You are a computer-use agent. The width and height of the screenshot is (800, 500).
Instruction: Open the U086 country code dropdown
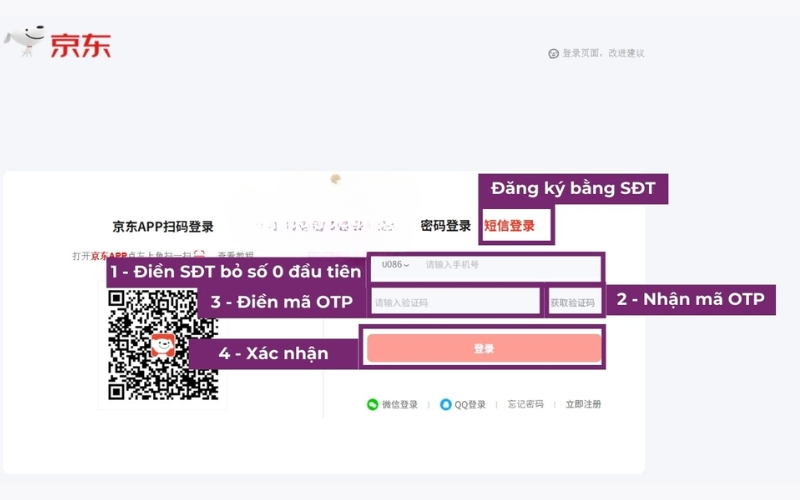396,265
